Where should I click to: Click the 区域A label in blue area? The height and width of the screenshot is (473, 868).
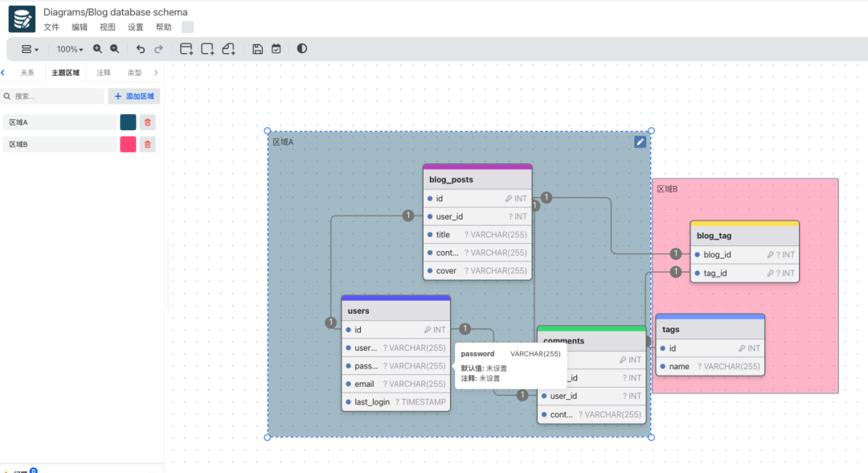pyautogui.click(x=283, y=142)
